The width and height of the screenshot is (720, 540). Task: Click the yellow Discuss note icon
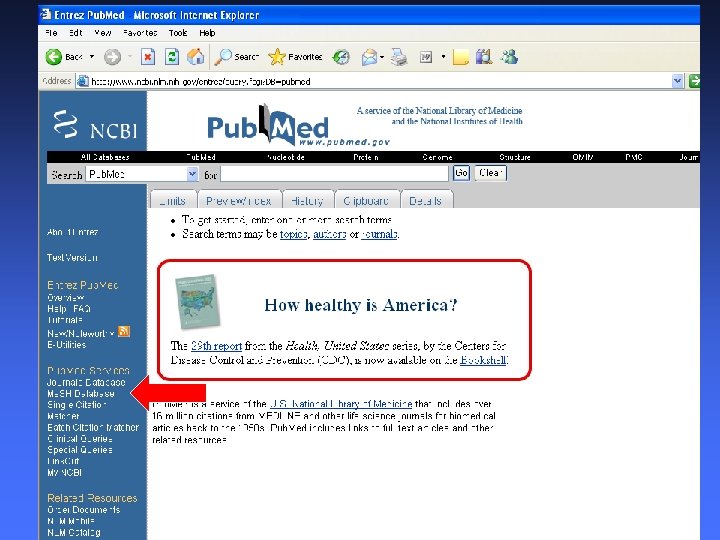coord(461,57)
